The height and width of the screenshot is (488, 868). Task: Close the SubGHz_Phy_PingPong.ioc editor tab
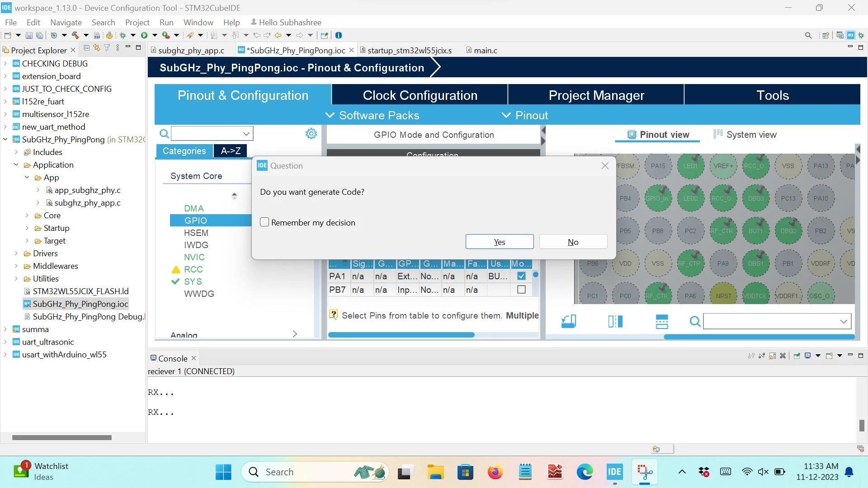351,50
